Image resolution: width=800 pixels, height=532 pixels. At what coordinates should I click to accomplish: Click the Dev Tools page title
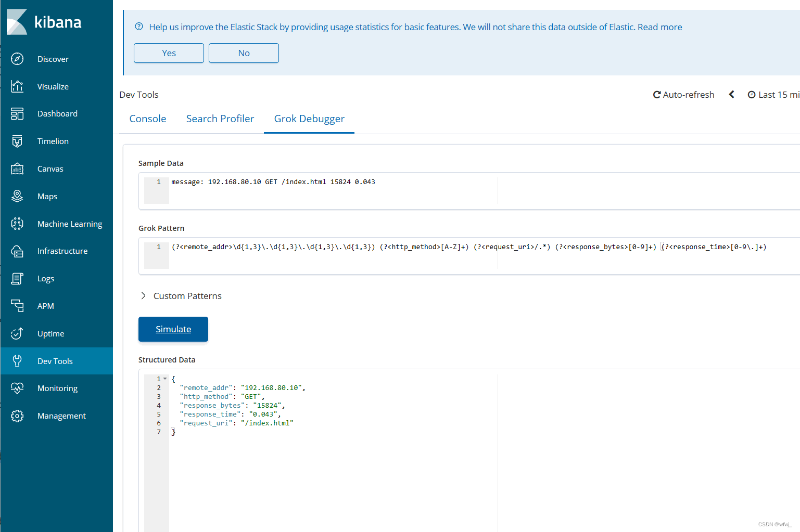point(139,95)
